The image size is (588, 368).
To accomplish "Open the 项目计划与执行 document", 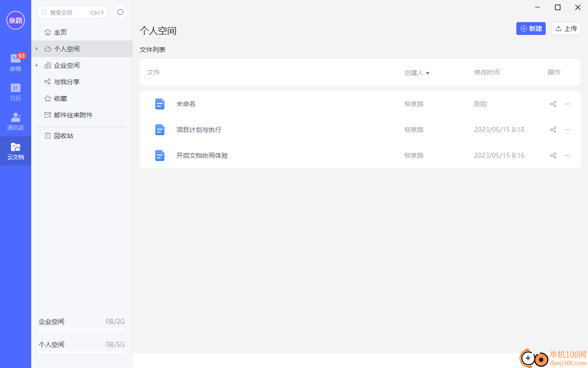I will pyautogui.click(x=199, y=130).
